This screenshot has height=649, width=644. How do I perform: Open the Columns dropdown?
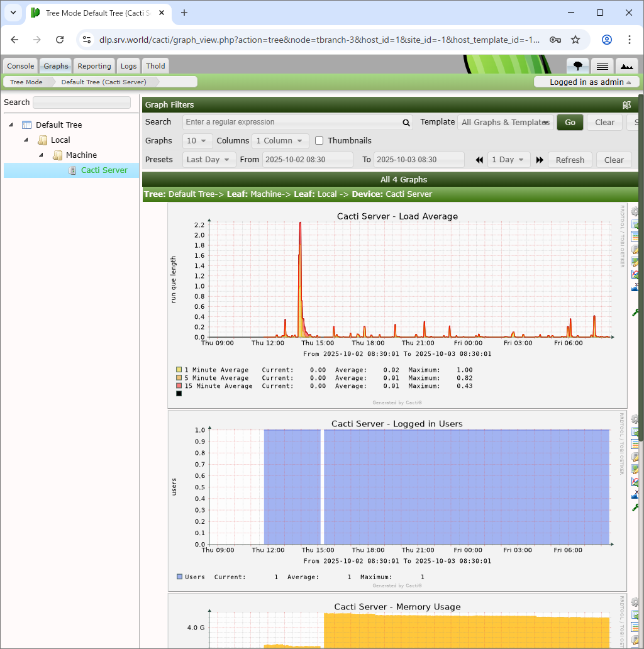(x=280, y=141)
